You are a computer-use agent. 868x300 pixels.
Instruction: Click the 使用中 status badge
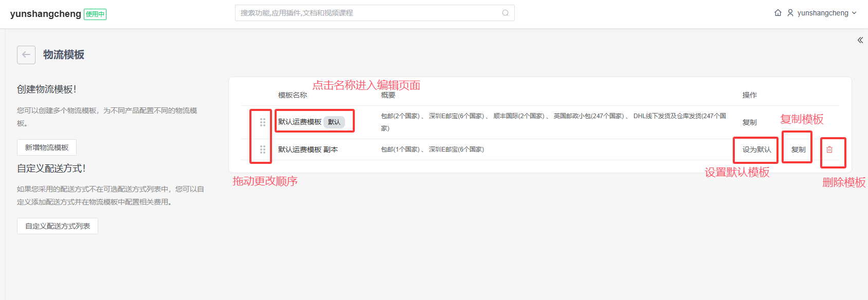click(95, 14)
